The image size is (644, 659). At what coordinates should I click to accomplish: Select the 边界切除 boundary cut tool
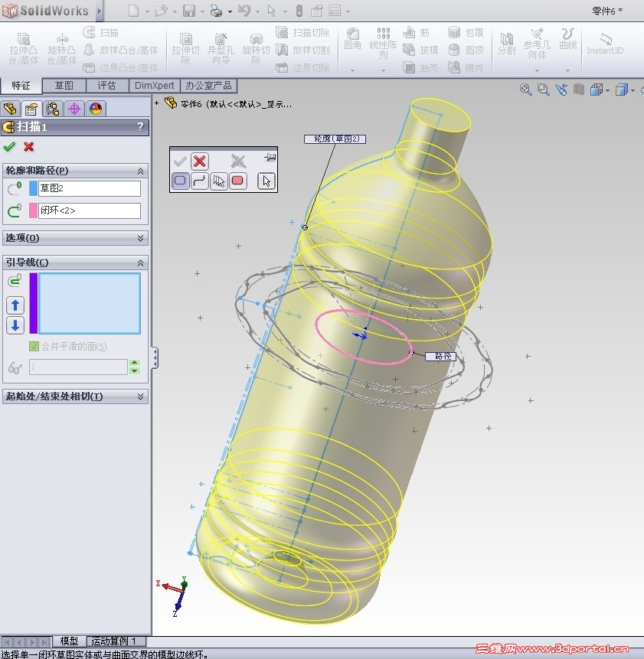point(302,67)
